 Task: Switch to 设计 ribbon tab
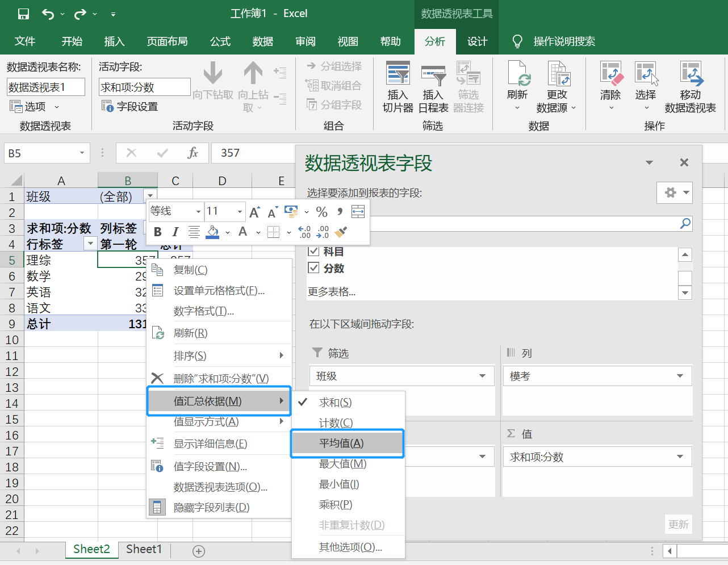click(477, 41)
